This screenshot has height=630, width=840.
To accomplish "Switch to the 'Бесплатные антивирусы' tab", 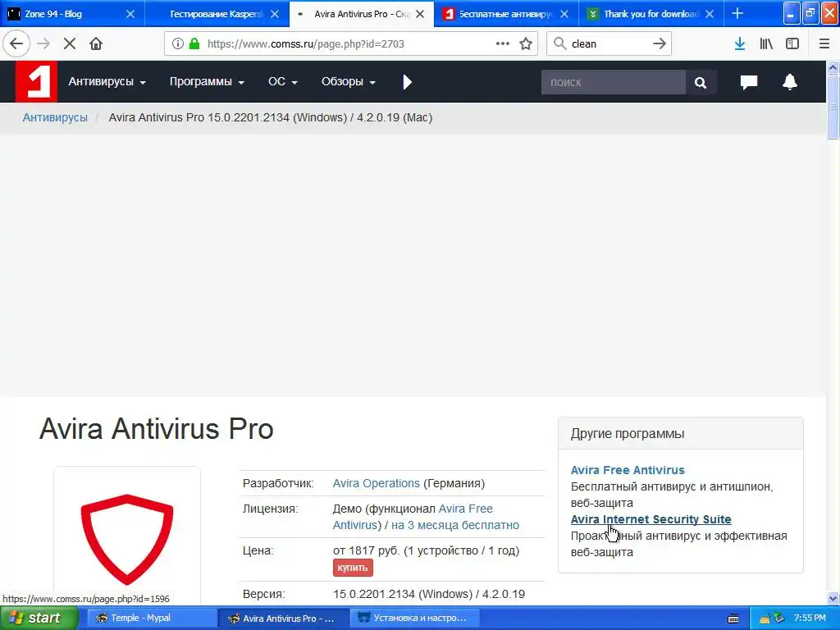I will tap(505, 14).
